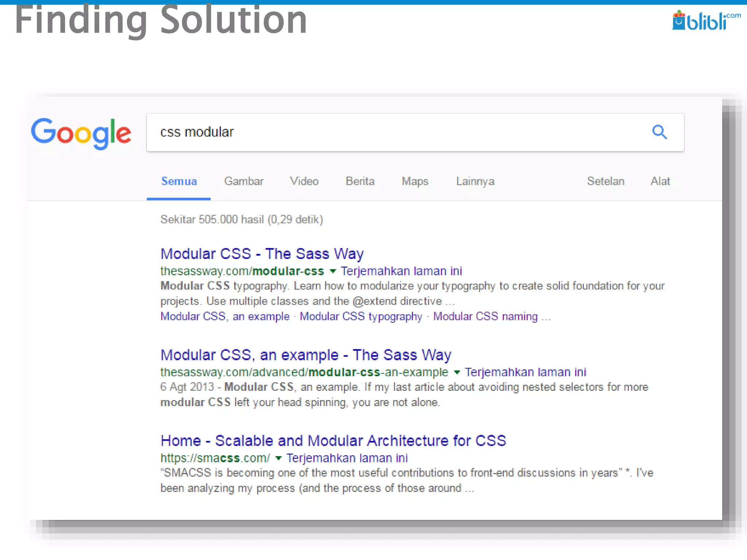Click the Alat button
The width and height of the screenshot is (747, 560).
click(660, 181)
